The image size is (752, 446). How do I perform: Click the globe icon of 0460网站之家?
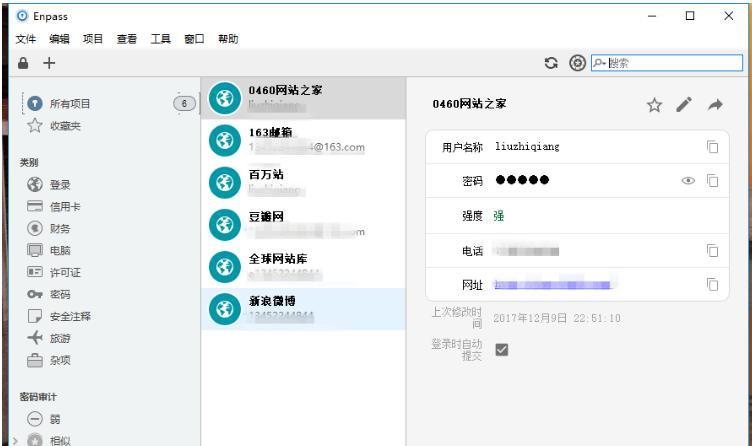click(224, 98)
